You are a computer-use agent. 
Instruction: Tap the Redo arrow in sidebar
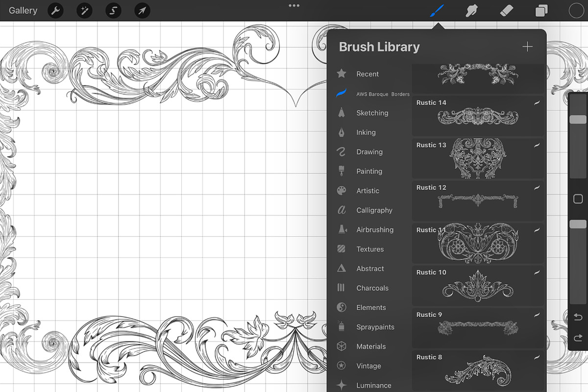click(x=578, y=338)
